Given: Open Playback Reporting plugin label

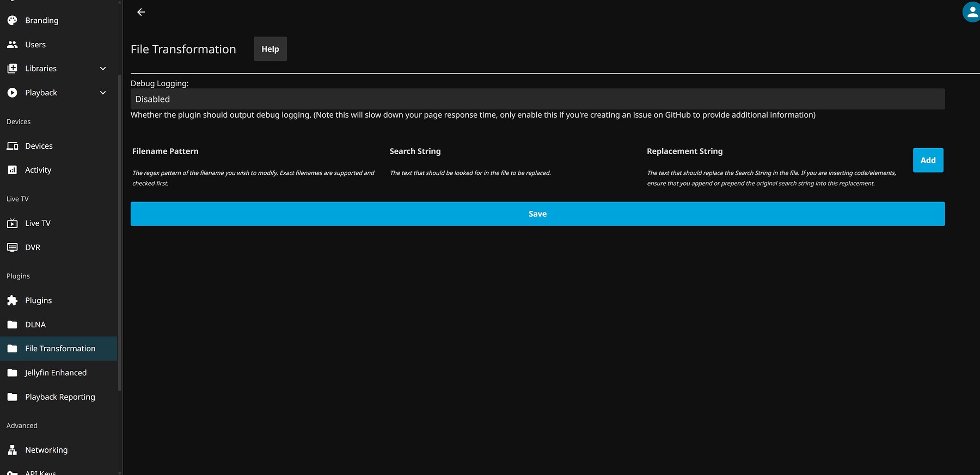Looking at the screenshot, I should point(60,397).
